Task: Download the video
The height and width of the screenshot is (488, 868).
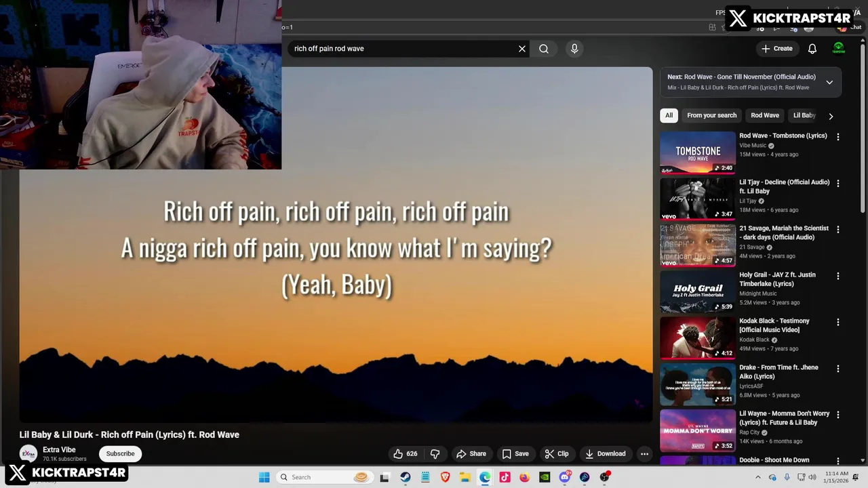Action: (x=606, y=453)
